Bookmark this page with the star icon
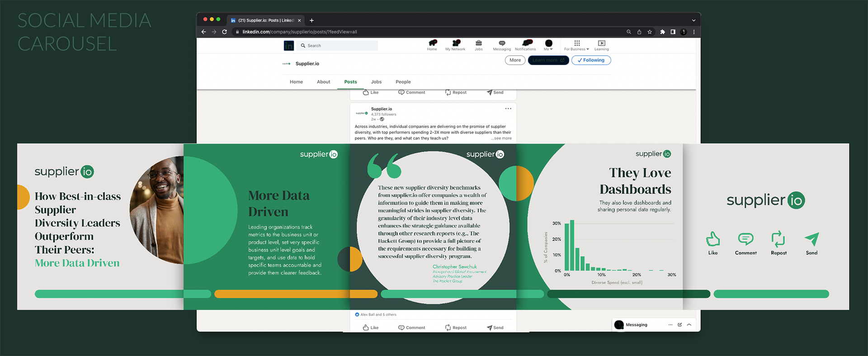Image resolution: width=868 pixels, height=356 pixels. 650,32
